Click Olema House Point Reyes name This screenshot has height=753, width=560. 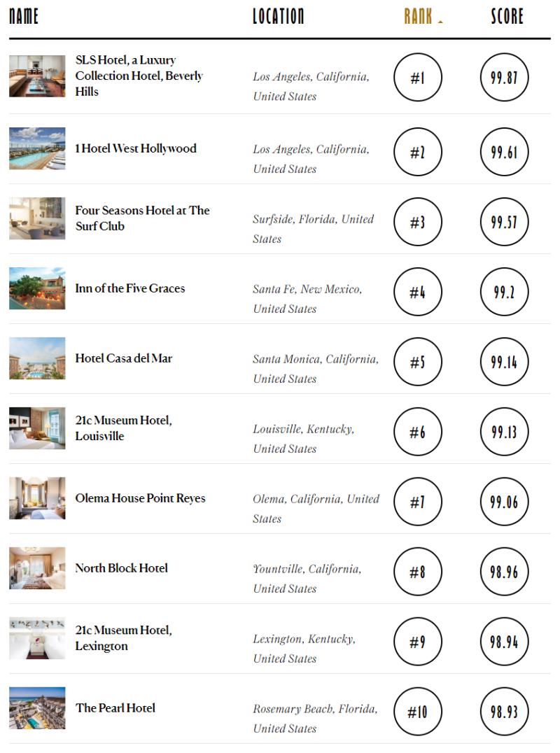(141, 498)
